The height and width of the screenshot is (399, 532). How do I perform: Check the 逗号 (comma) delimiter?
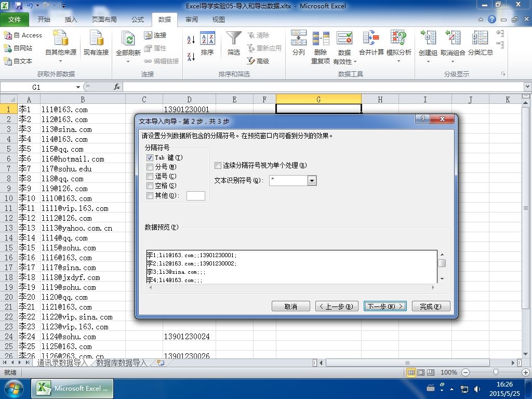pos(150,177)
